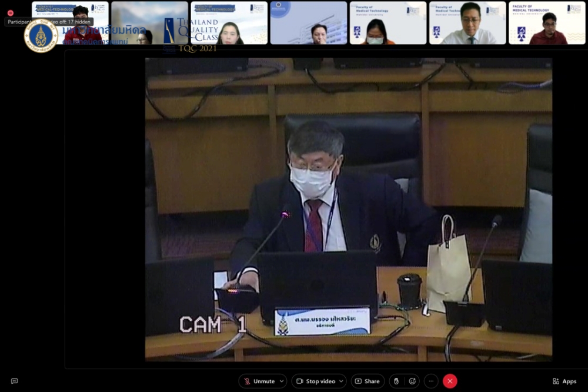Click the gesture recognition hand icon

click(x=396, y=381)
